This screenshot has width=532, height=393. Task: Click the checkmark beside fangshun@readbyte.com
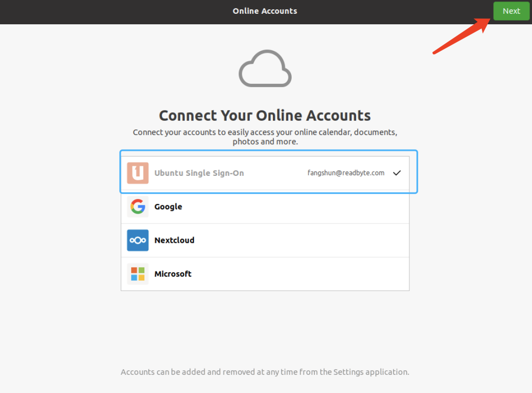397,173
